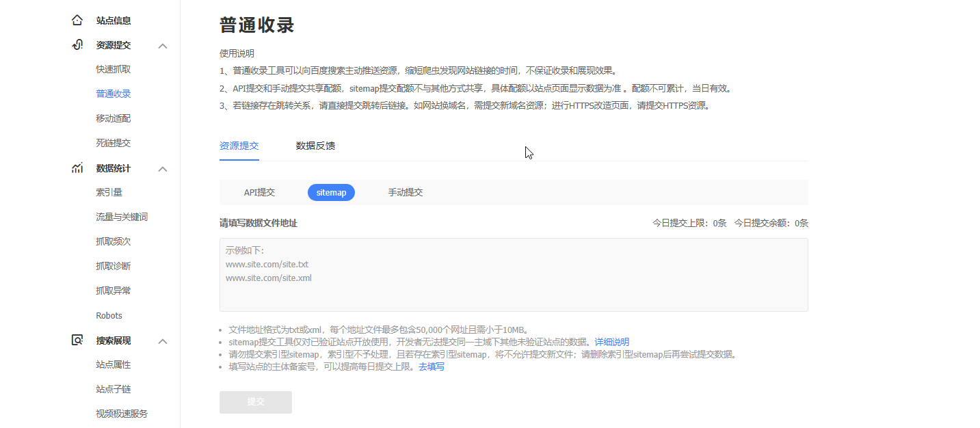Click the 搜索展现 search icon
The height and width of the screenshot is (428, 980).
click(x=77, y=340)
